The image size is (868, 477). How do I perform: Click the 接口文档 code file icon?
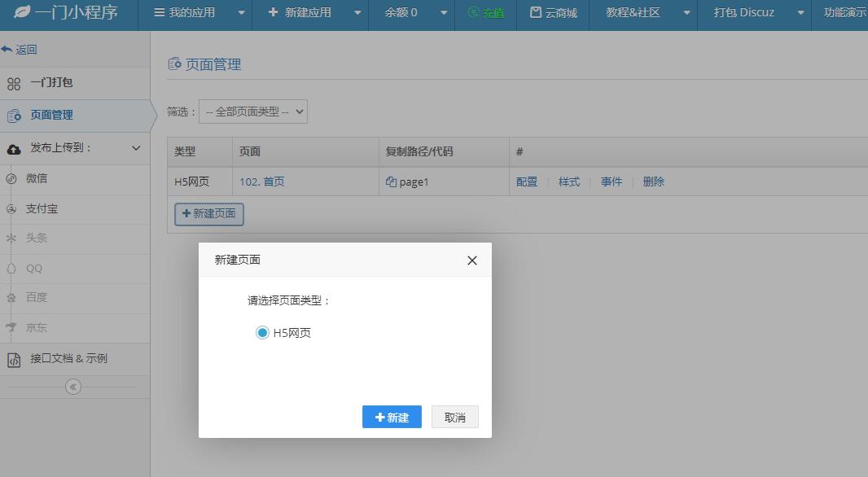[x=14, y=361]
